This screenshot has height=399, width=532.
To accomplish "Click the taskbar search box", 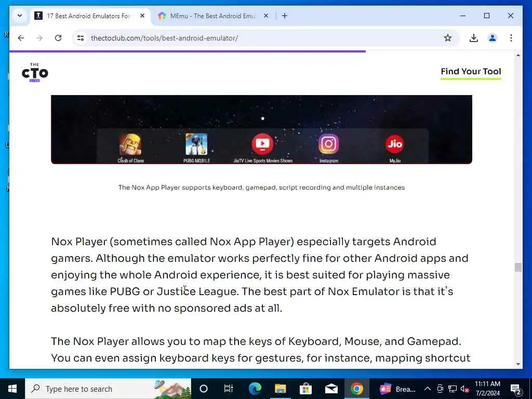I will (108, 389).
